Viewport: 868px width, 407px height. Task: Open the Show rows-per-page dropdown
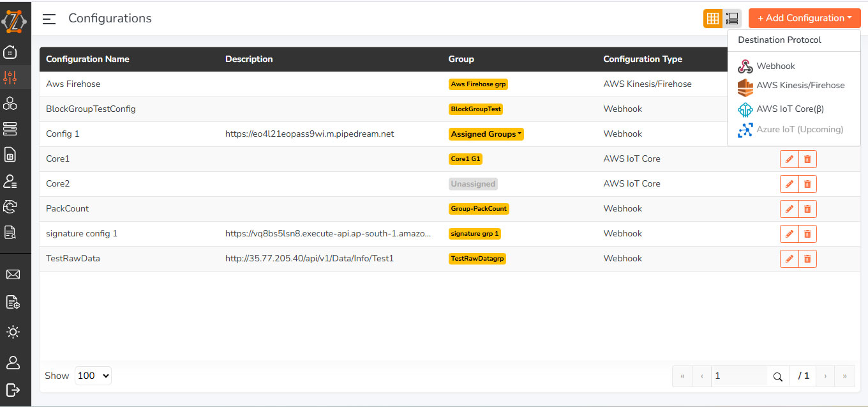[x=93, y=376]
